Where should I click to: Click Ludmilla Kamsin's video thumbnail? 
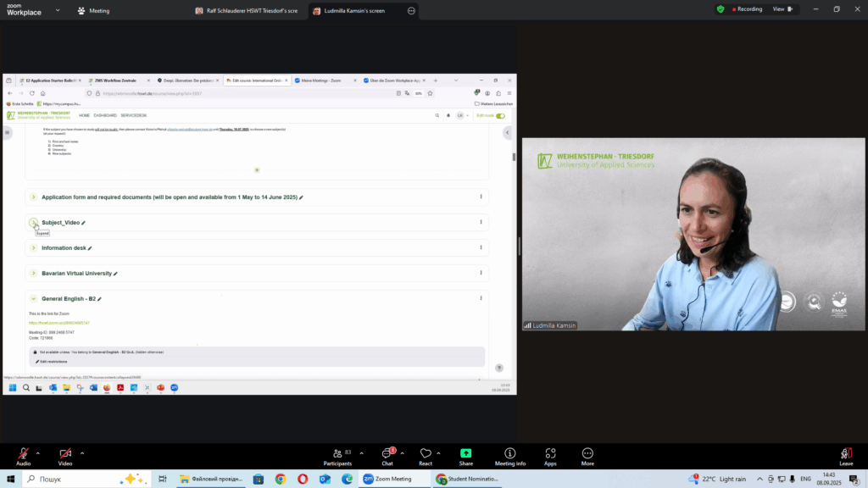[693, 234]
